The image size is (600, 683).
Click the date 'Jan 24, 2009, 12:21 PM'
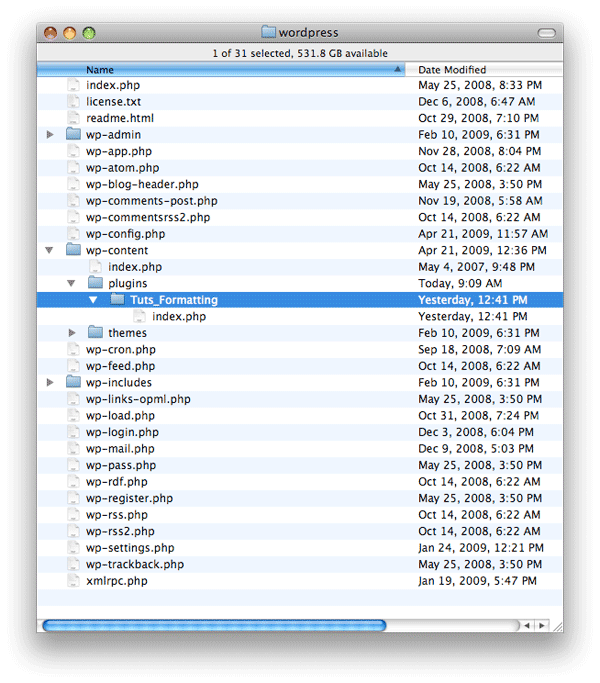pos(481,548)
